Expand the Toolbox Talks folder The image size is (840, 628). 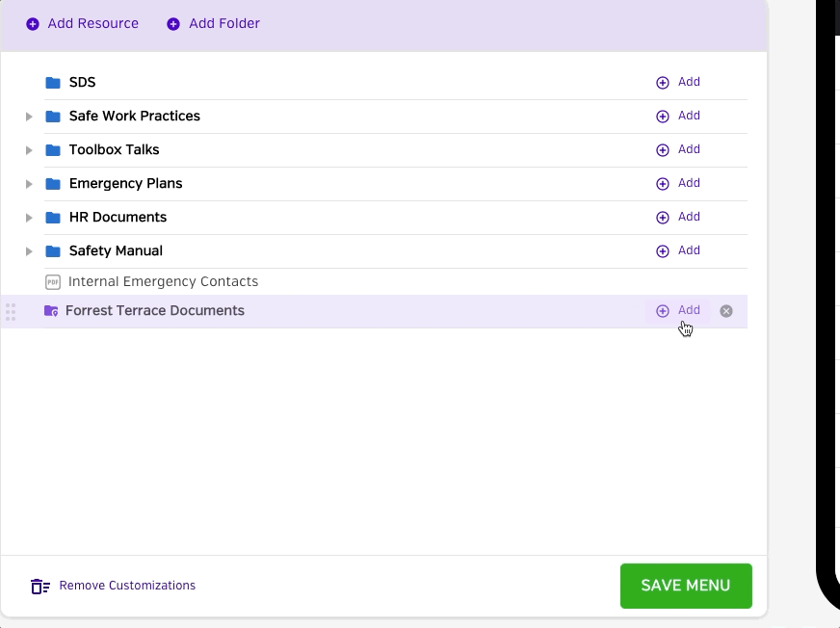pyautogui.click(x=29, y=150)
